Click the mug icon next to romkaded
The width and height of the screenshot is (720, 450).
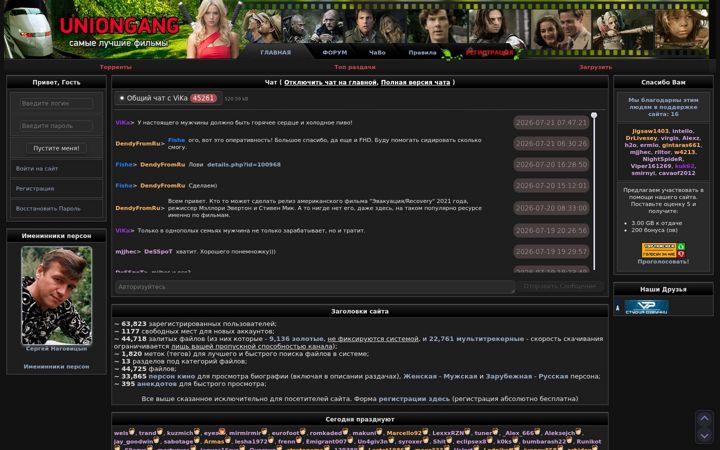[345, 432]
